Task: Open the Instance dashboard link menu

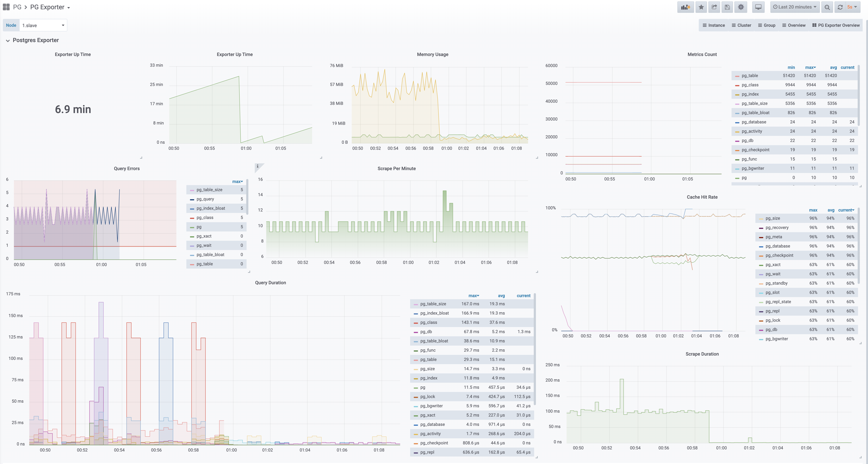Action: (x=714, y=25)
